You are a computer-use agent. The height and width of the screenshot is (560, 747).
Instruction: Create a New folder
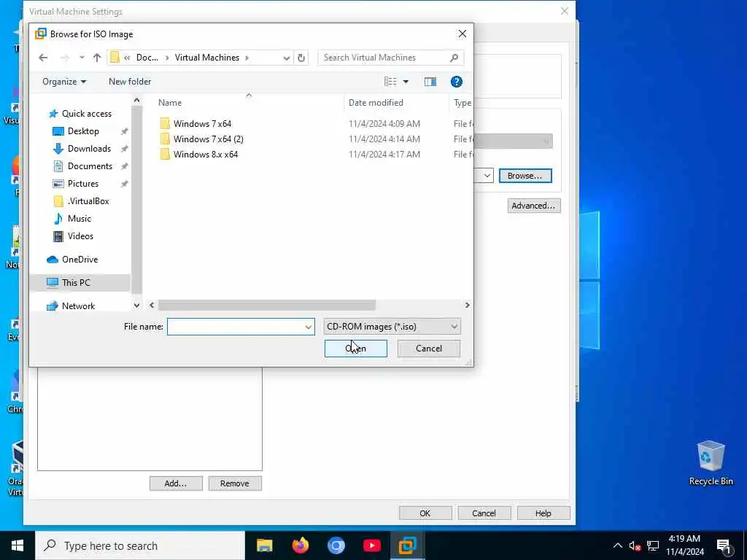click(x=130, y=82)
